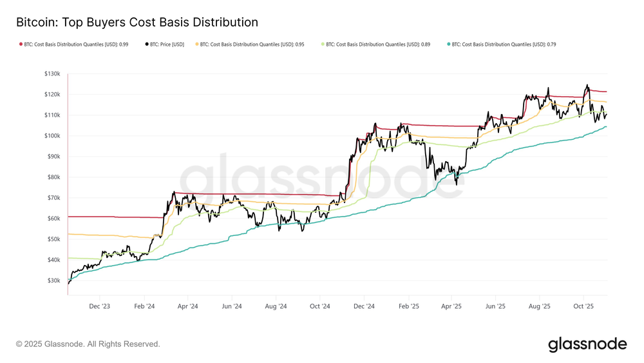This screenshot has height=363, width=644.
Task: Click the $30k y-axis label
Action: tap(52, 280)
